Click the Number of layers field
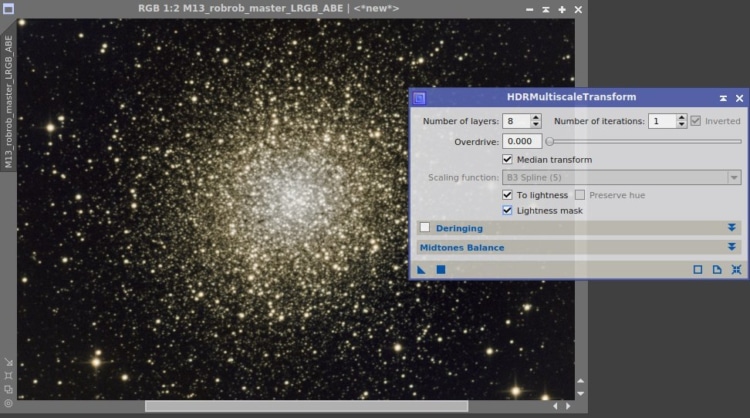The width and height of the screenshot is (750, 418). 517,121
